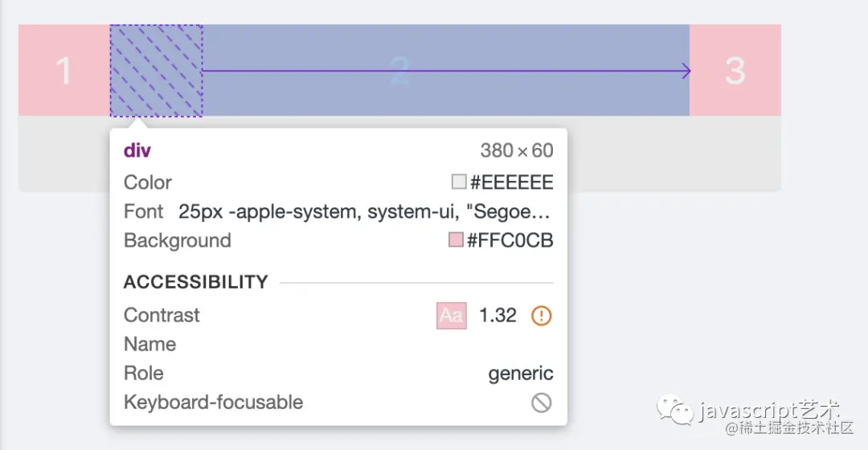Click the Keyboard-focusable label
Screen dimensions: 868x450
click(x=213, y=403)
